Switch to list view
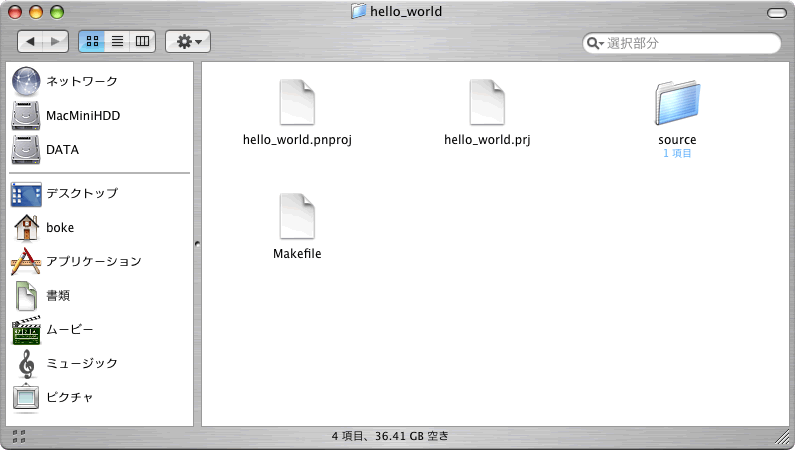Viewport: 795px width, 450px height. 117,42
